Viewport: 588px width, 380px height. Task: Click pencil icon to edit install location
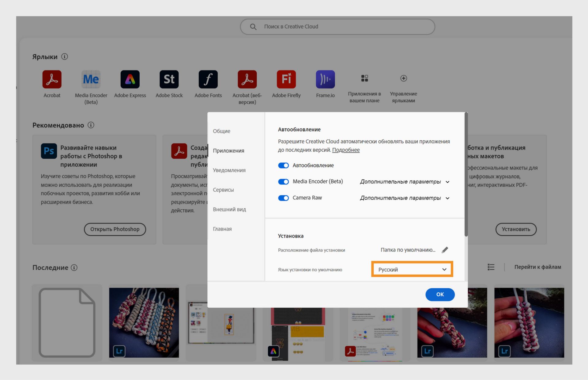[x=445, y=250]
